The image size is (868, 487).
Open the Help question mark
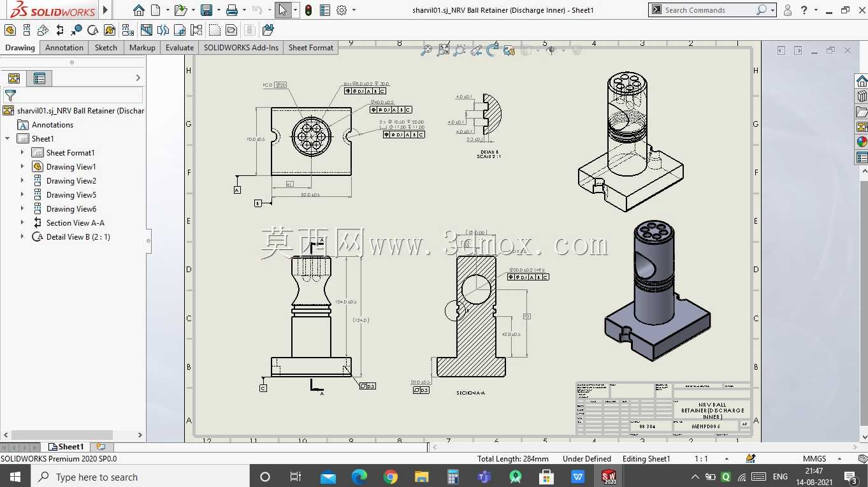804,10
